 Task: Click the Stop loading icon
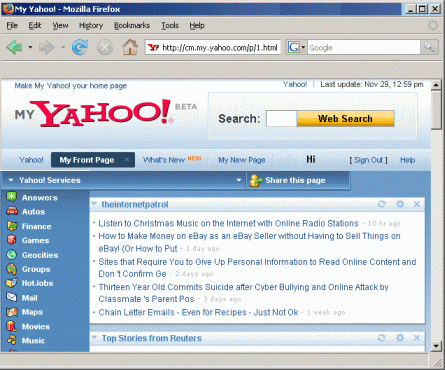click(105, 47)
